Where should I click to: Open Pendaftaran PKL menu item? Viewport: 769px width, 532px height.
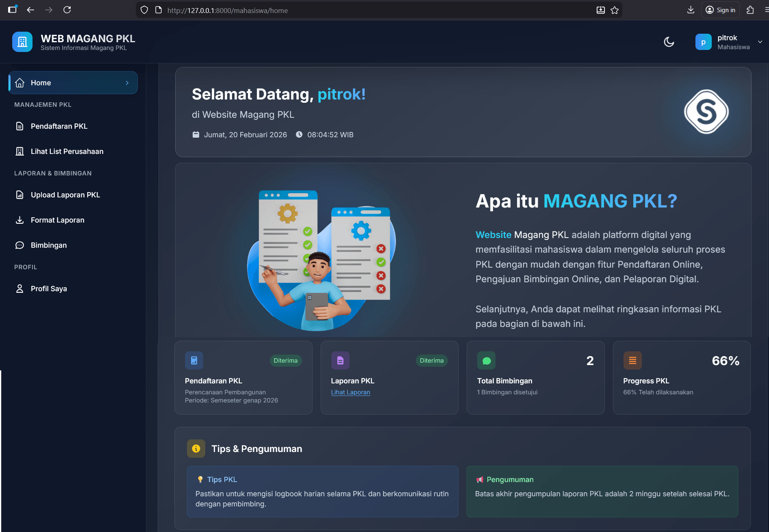pos(73,126)
